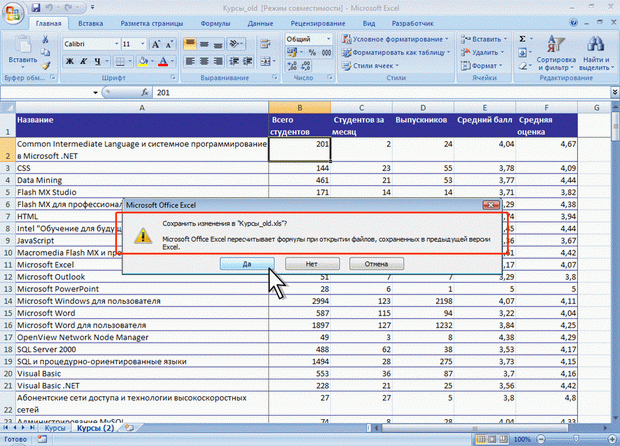
Task: Open Условное форматирование dropdown
Action: [x=395, y=39]
